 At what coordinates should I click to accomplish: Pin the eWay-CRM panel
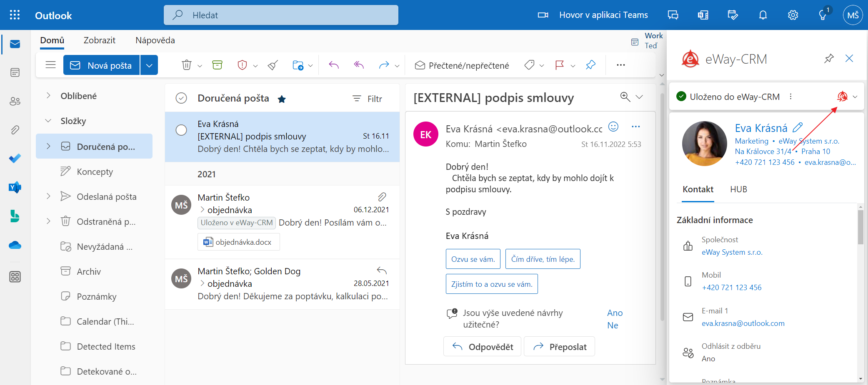coord(829,59)
